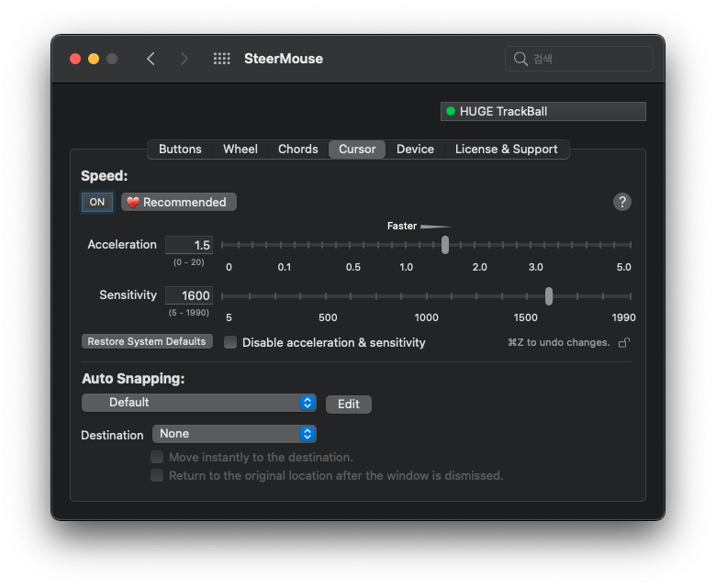The width and height of the screenshot is (716, 588).
Task: Click Restore System Defaults button
Action: pos(147,341)
